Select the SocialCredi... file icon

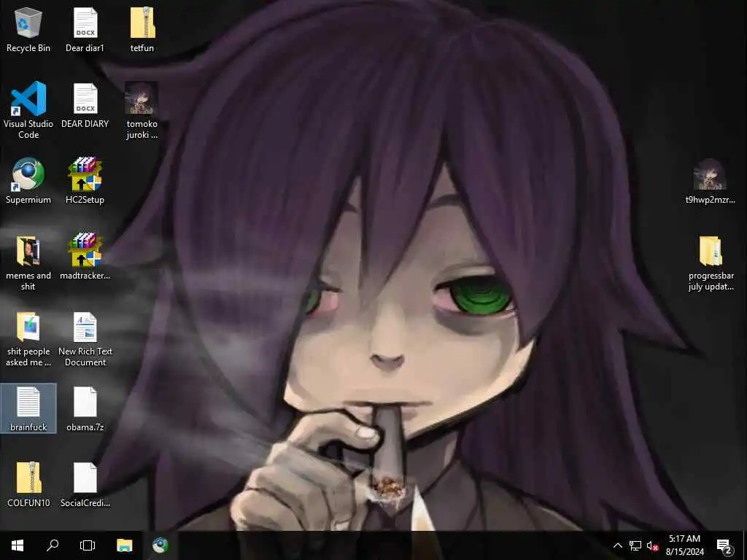tap(85, 484)
